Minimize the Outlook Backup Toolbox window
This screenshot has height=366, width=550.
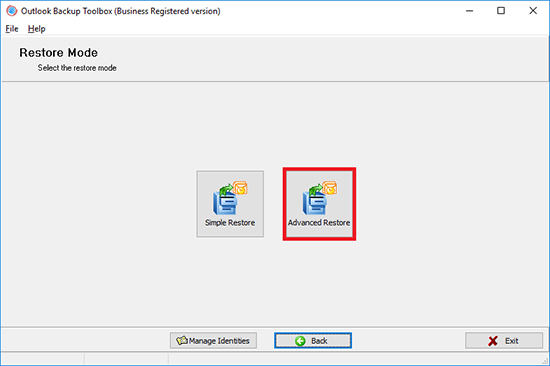469,11
